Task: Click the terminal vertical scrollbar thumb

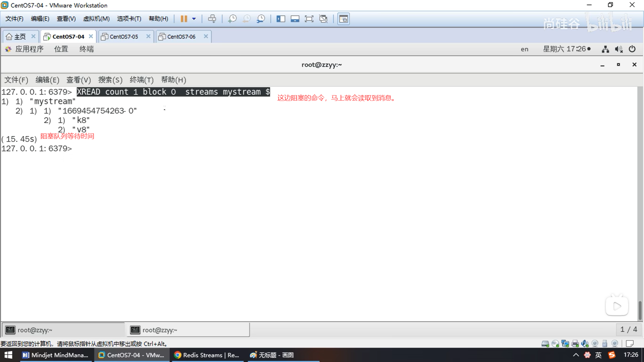Action: pos(640,310)
